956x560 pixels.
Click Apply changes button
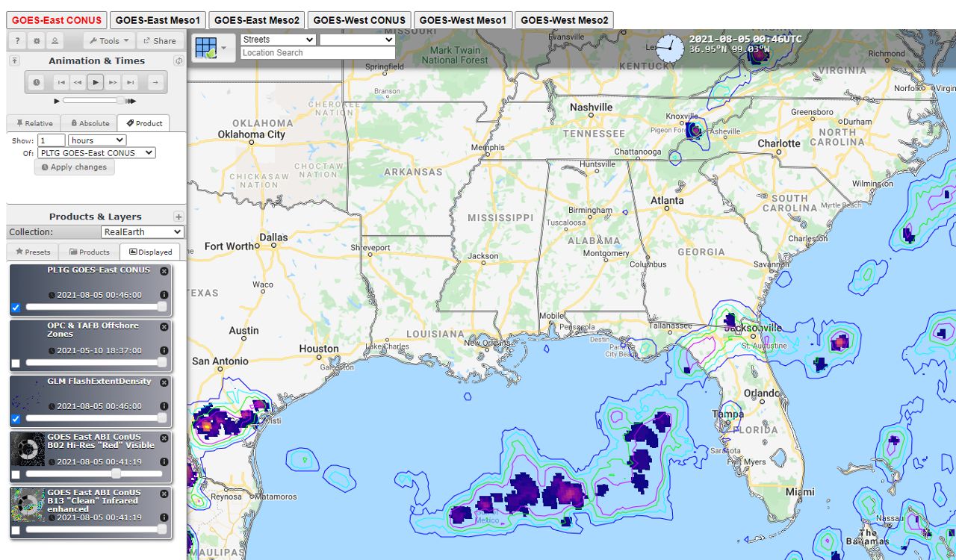(x=75, y=167)
